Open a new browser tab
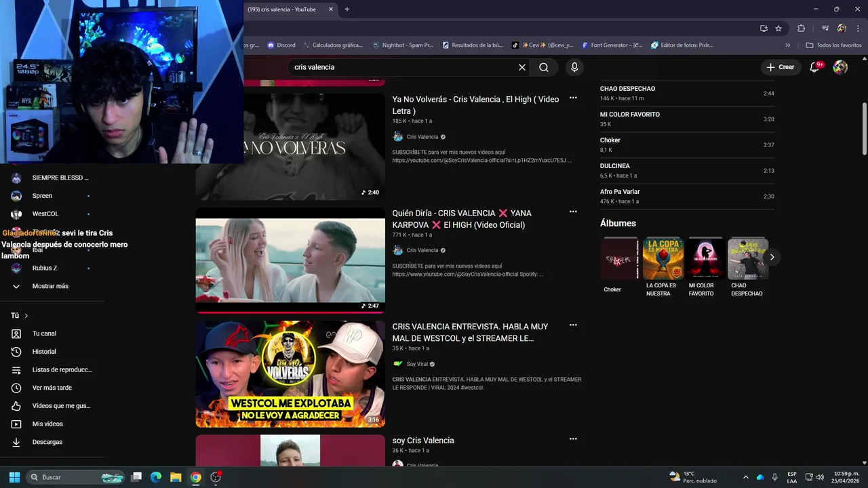 coord(347,9)
